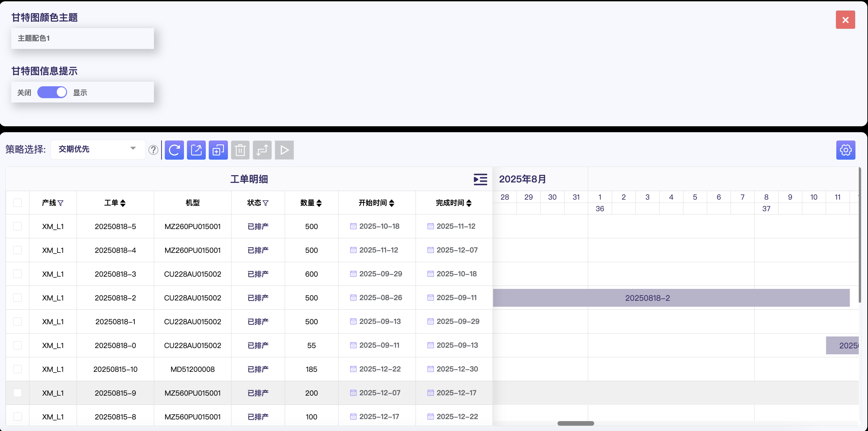The image size is (868, 431).
Task: Click the trash delete icon
Action: (240, 150)
